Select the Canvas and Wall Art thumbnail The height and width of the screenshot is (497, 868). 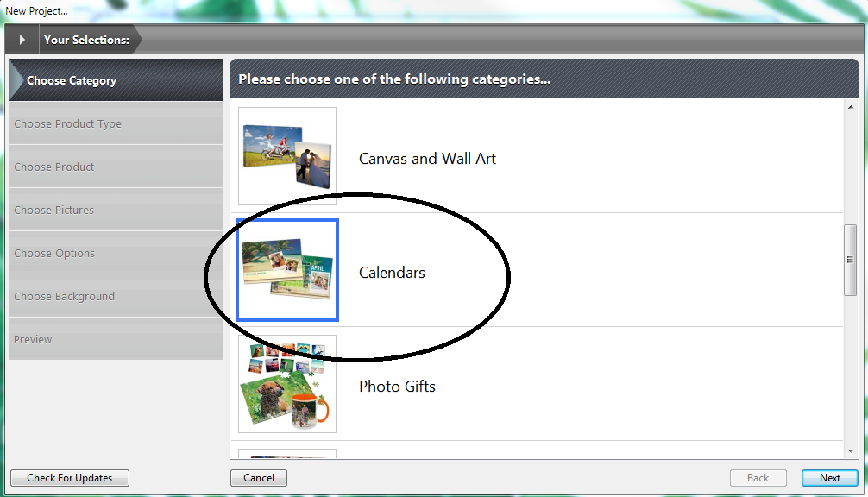287,156
